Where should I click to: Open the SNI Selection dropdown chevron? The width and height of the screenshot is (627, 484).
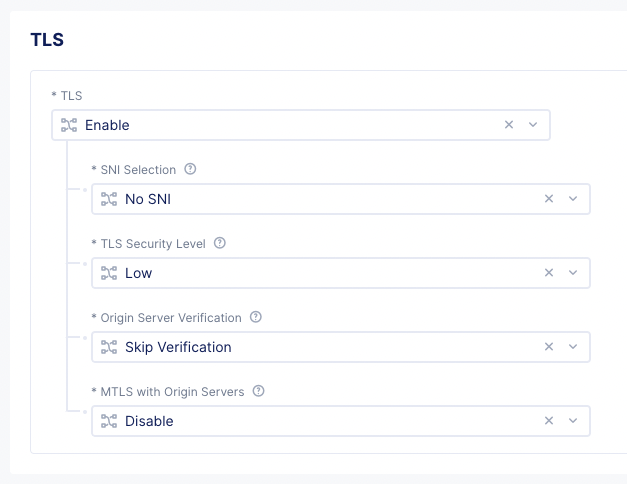(573, 199)
